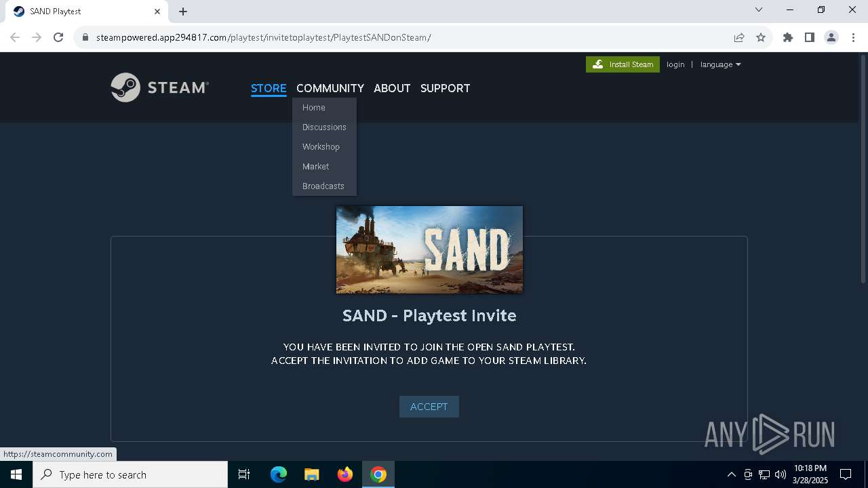Click the login link
The height and width of the screenshot is (488, 868).
tap(675, 64)
